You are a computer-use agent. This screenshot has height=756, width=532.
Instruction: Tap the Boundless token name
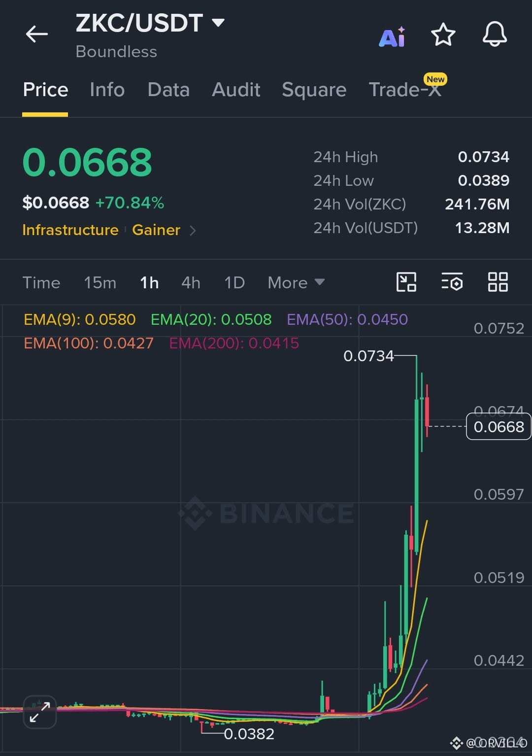(116, 51)
